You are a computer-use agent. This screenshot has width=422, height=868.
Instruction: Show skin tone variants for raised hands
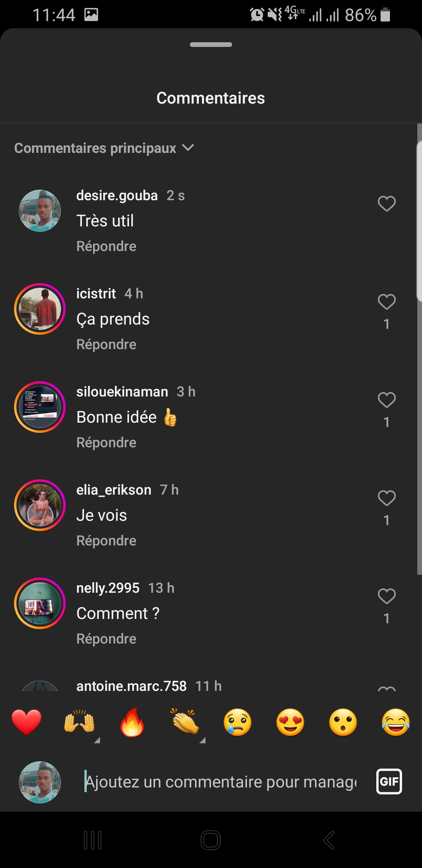pyautogui.click(x=97, y=740)
